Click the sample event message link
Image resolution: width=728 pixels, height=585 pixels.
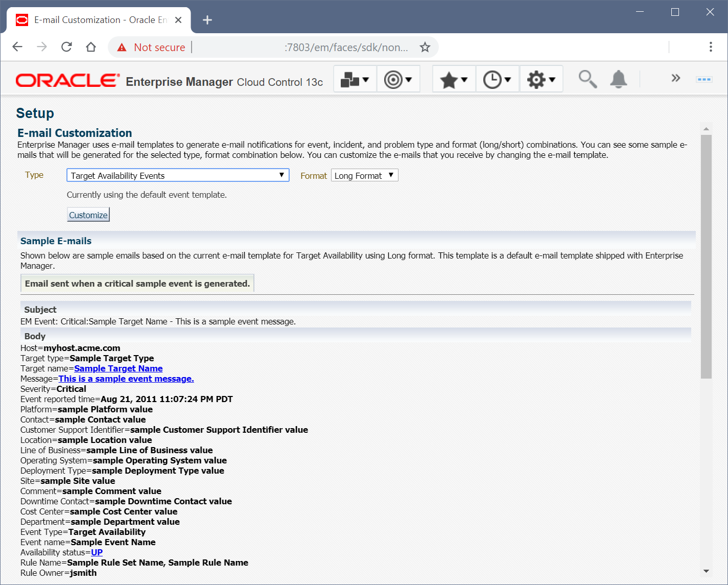[126, 379]
